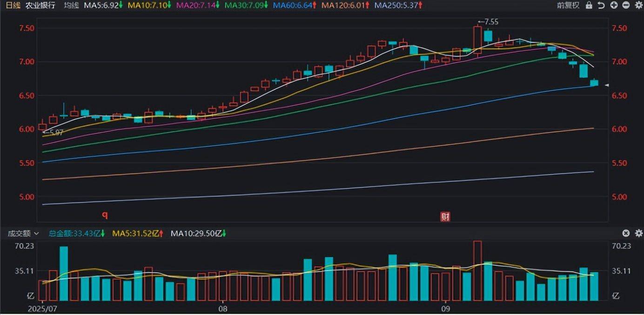Zoom out with the minus icon
644x315 pixels.
tap(625, 6)
